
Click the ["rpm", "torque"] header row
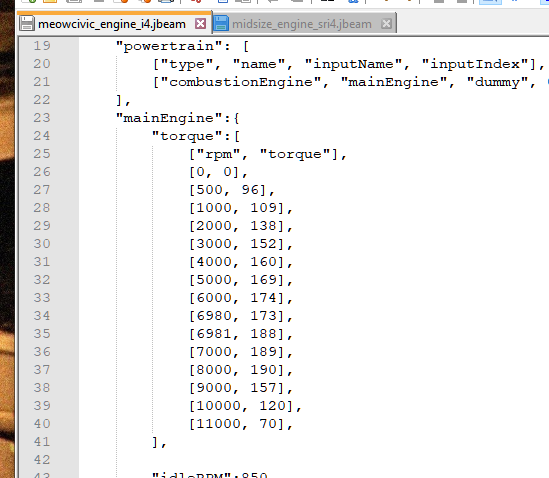tap(268, 154)
